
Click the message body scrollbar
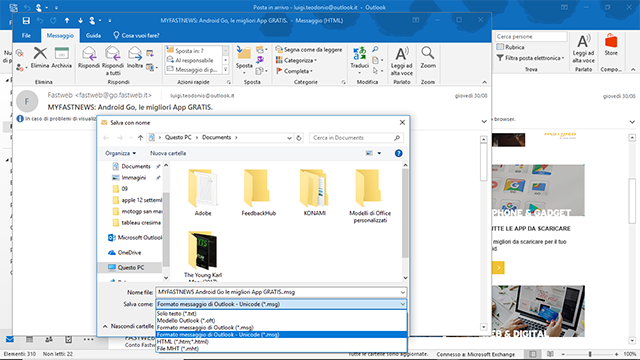click(x=484, y=161)
